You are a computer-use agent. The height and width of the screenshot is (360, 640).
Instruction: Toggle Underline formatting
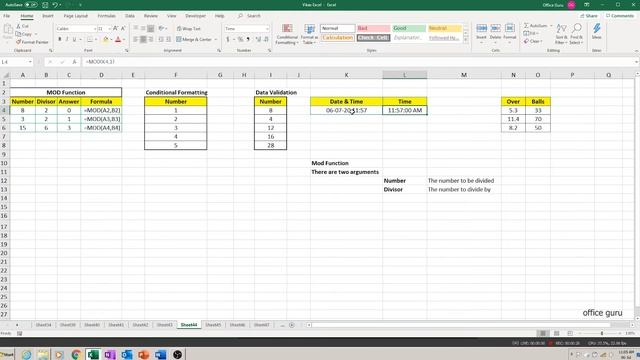[x=74, y=40]
